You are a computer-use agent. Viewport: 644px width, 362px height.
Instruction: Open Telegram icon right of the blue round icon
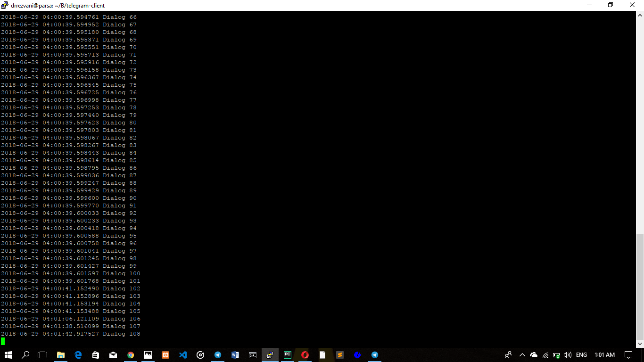(x=375, y=354)
